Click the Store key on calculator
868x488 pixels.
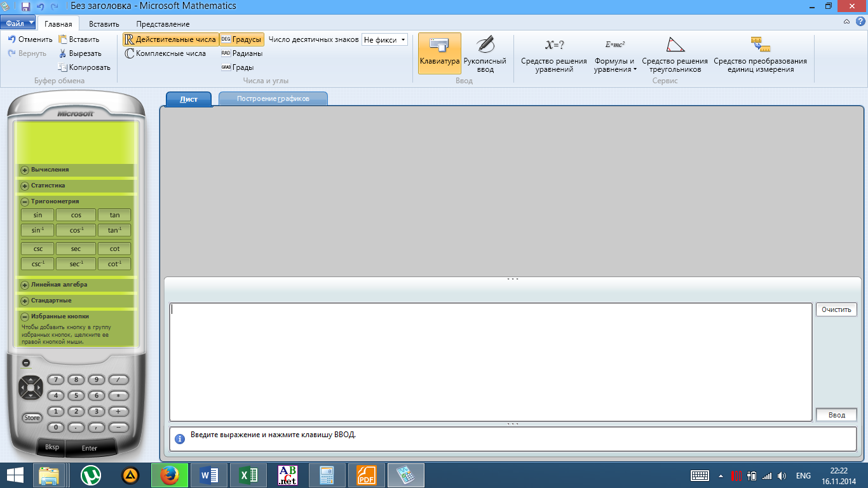tap(32, 417)
